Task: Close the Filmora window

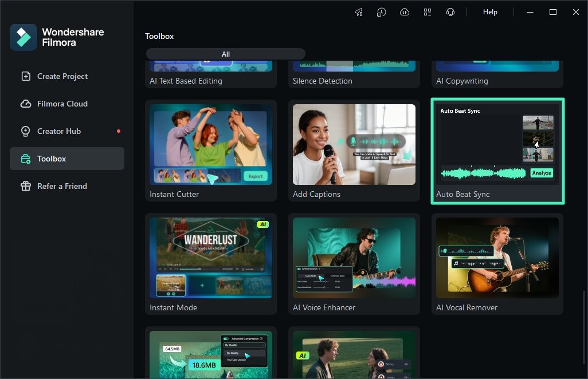Action: point(575,12)
